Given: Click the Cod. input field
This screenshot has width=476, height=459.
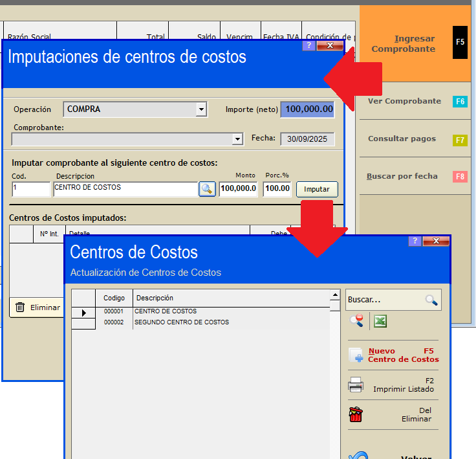Looking at the screenshot, I should click(31, 189).
